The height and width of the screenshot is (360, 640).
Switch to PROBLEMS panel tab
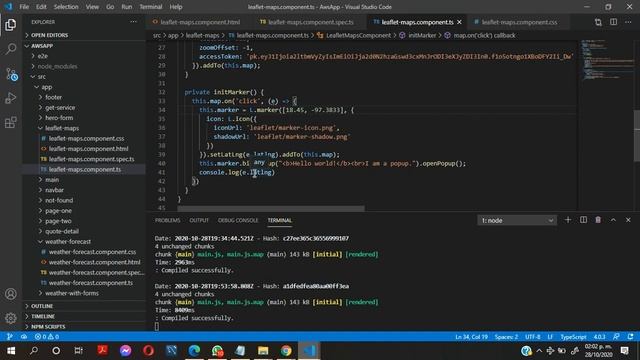(x=167, y=220)
